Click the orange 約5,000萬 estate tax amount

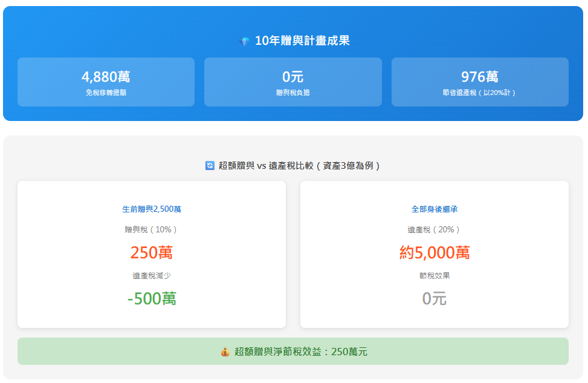435,252
